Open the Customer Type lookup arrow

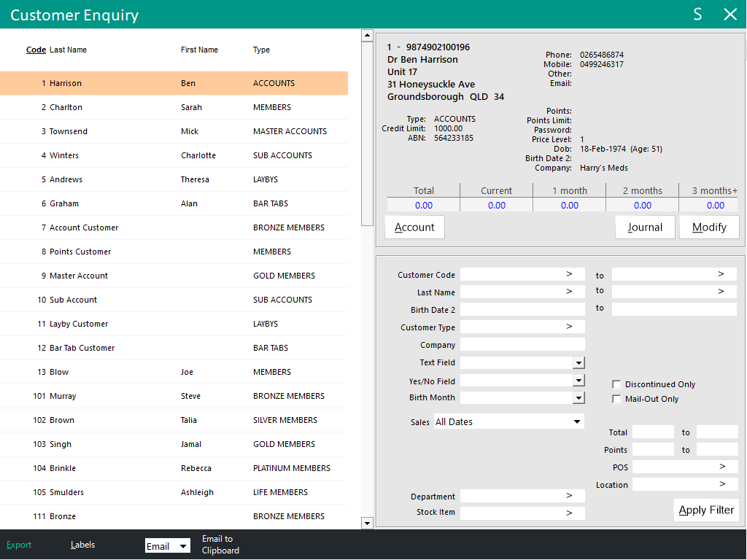click(569, 327)
